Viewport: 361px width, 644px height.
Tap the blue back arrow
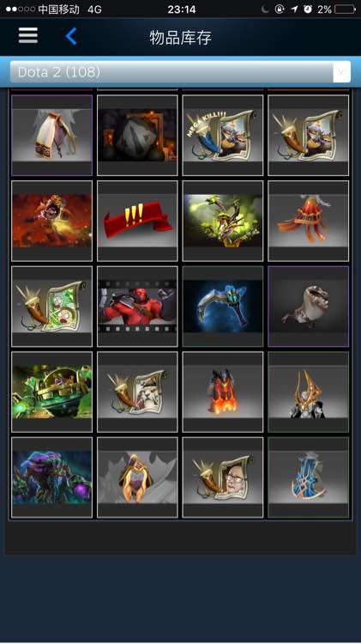point(71,36)
